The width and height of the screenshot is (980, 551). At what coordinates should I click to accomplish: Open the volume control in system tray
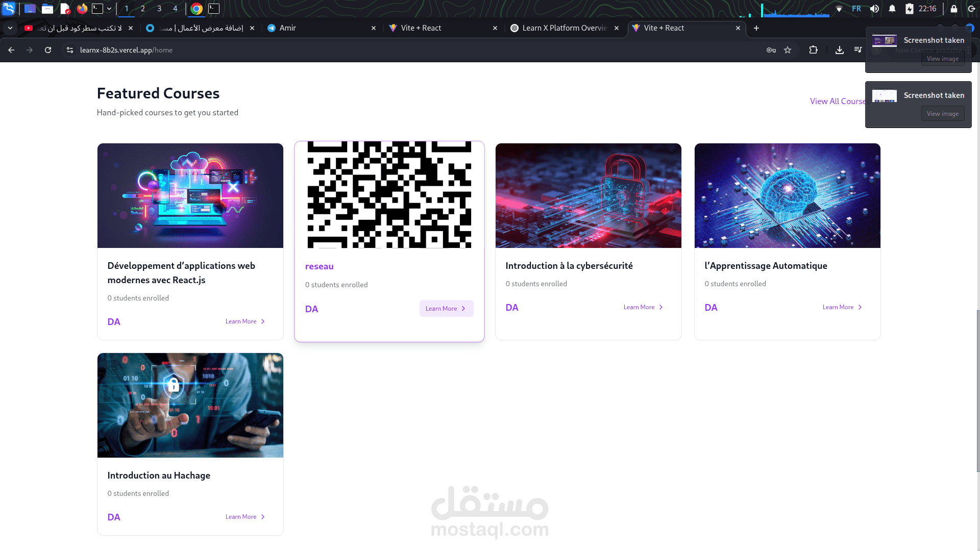(874, 9)
